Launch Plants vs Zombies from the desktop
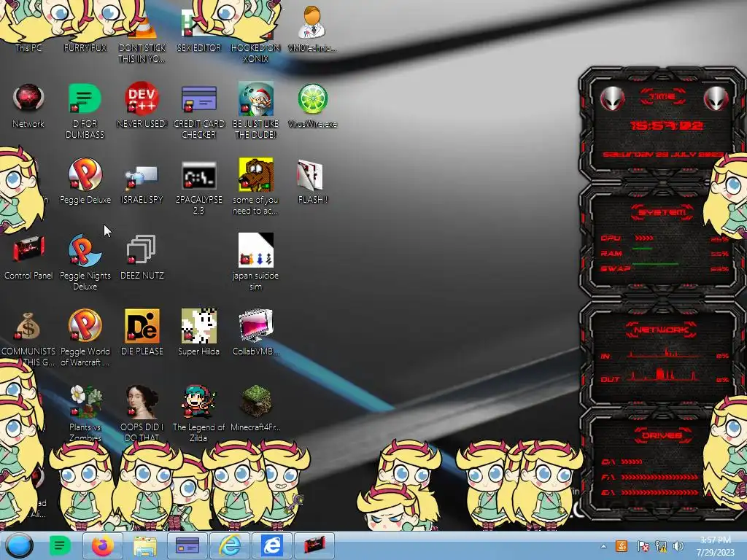The image size is (747, 560). pos(85,402)
